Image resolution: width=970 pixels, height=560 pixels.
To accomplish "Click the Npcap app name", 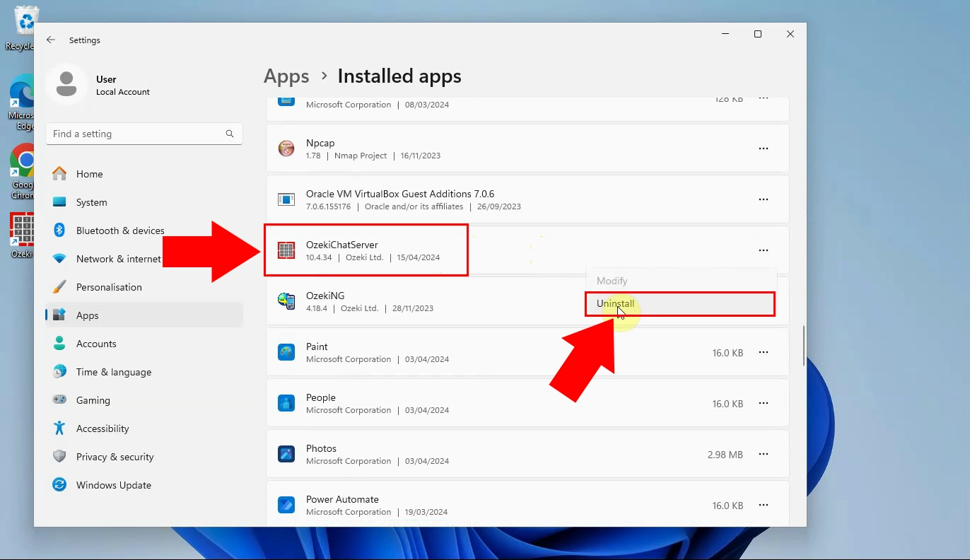I will tap(320, 143).
